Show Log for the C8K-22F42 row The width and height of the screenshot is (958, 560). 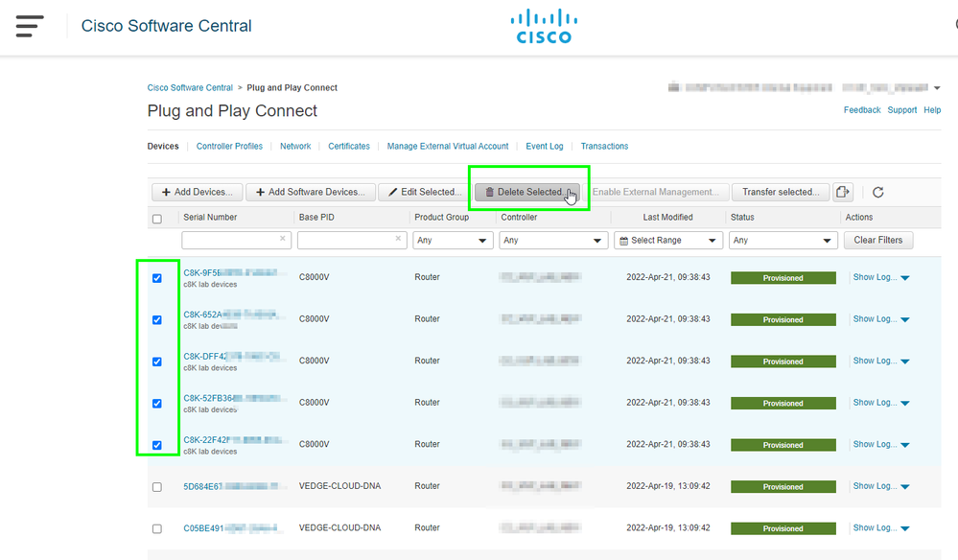pyautogui.click(x=875, y=444)
